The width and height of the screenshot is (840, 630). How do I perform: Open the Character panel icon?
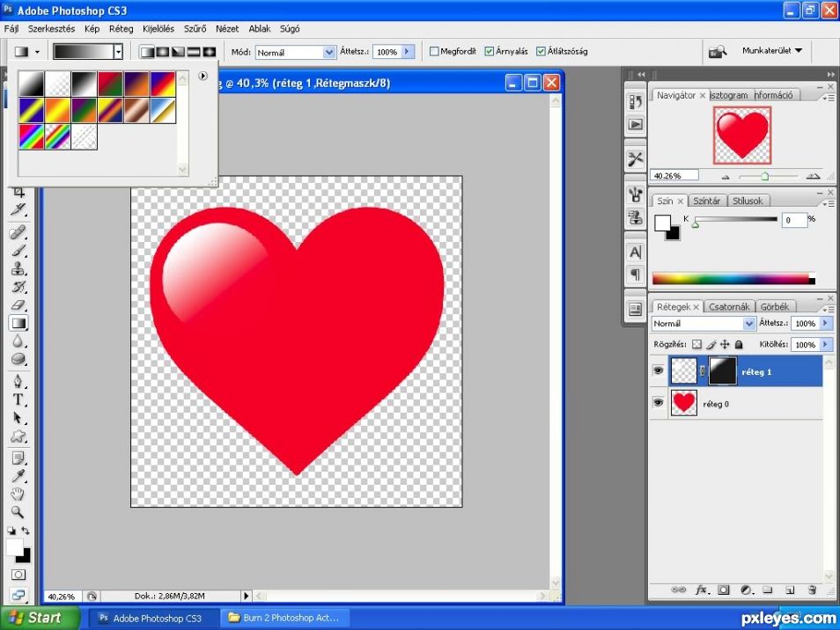tap(636, 253)
